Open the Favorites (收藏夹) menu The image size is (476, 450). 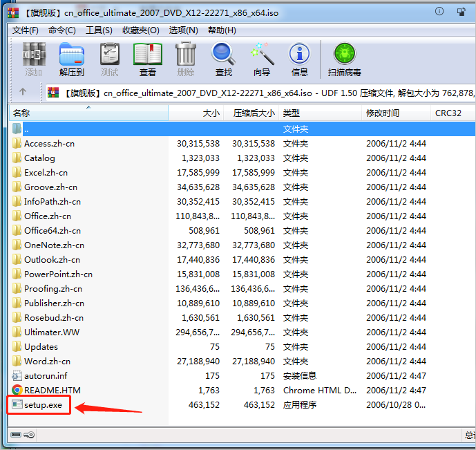tap(141, 30)
